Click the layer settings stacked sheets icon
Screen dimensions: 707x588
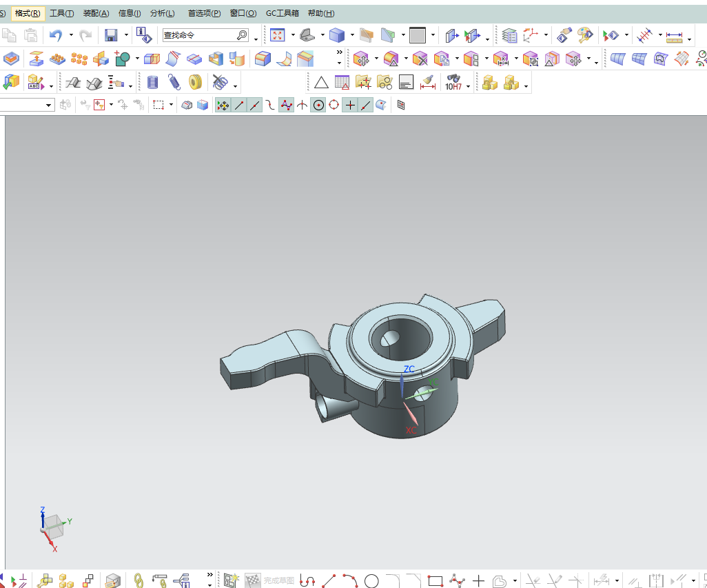(509, 35)
